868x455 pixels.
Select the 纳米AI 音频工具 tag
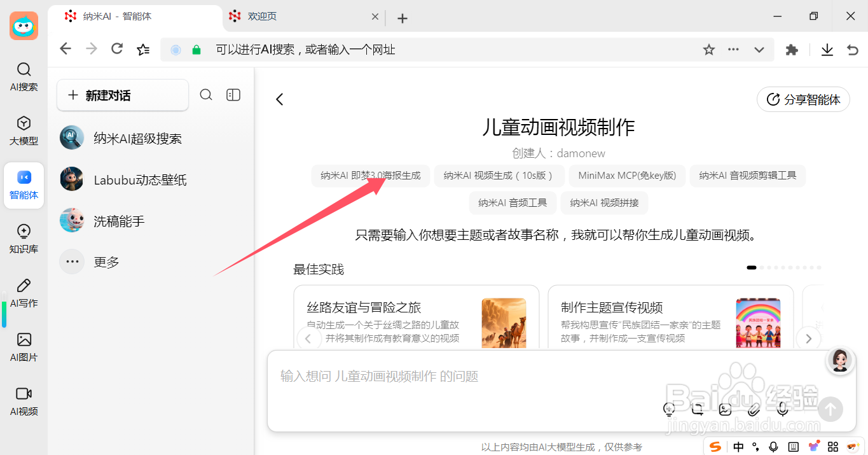(x=513, y=203)
